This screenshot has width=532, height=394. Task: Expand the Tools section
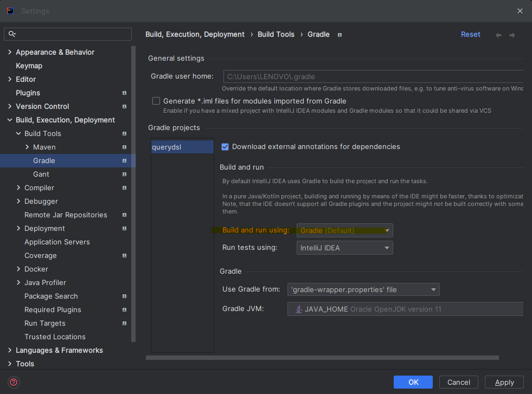10,364
